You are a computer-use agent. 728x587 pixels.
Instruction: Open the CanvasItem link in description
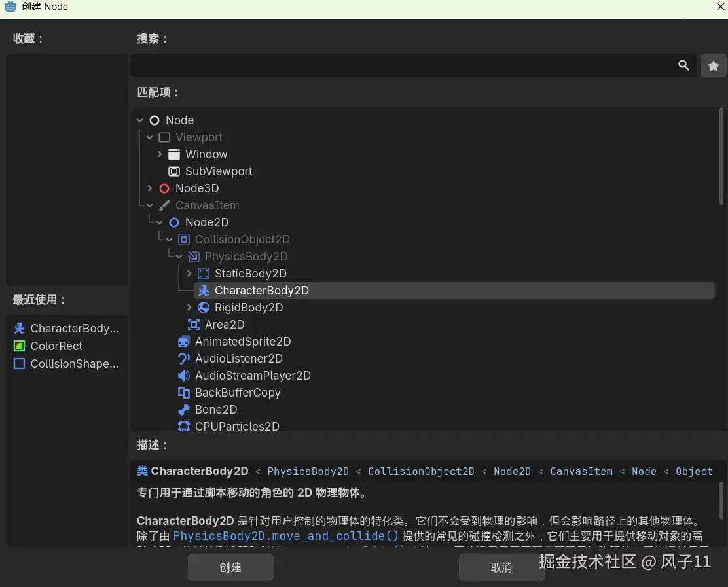pos(581,471)
